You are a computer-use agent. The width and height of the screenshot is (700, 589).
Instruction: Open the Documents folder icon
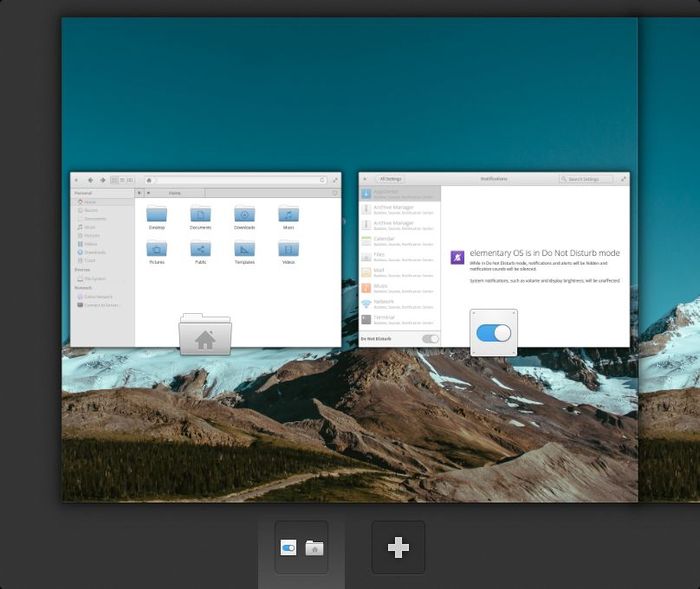(201, 216)
